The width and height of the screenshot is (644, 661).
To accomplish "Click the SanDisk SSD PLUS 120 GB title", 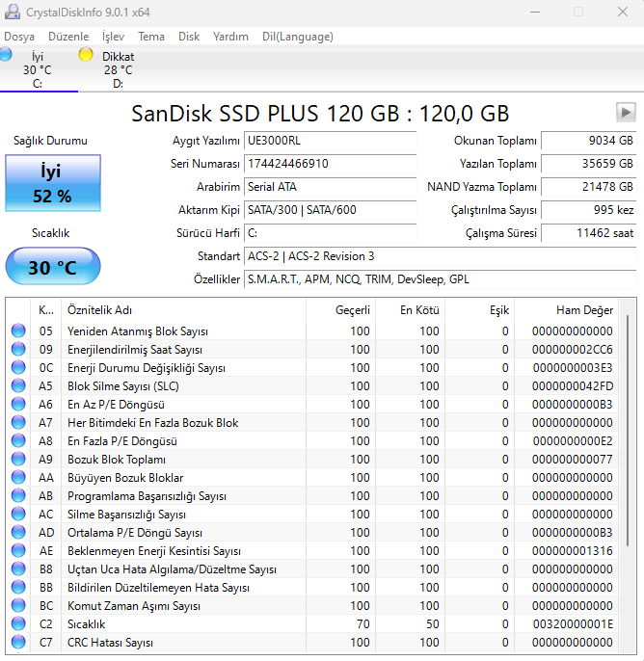I will [x=320, y=114].
